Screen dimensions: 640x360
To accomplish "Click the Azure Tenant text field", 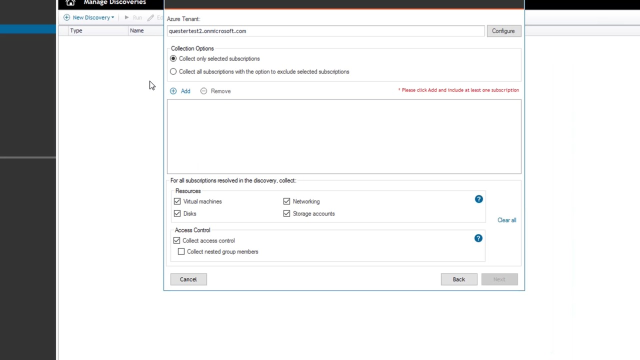I will coord(326,31).
